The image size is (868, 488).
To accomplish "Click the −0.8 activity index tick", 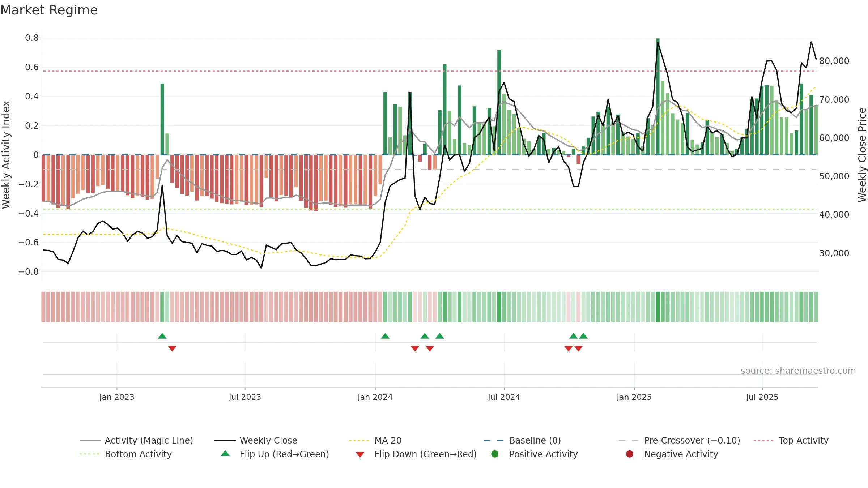I will tap(29, 271).
